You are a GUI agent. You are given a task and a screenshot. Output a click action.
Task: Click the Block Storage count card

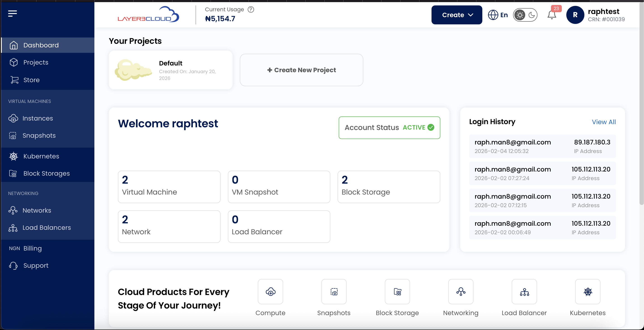pyautogui.click(x=389, y=187)
